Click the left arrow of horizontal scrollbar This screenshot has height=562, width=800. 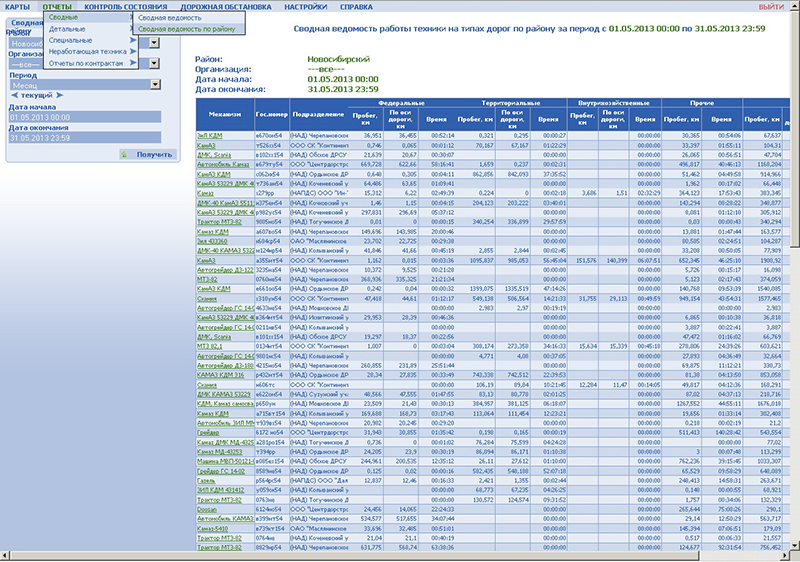[x=5, y=555]
